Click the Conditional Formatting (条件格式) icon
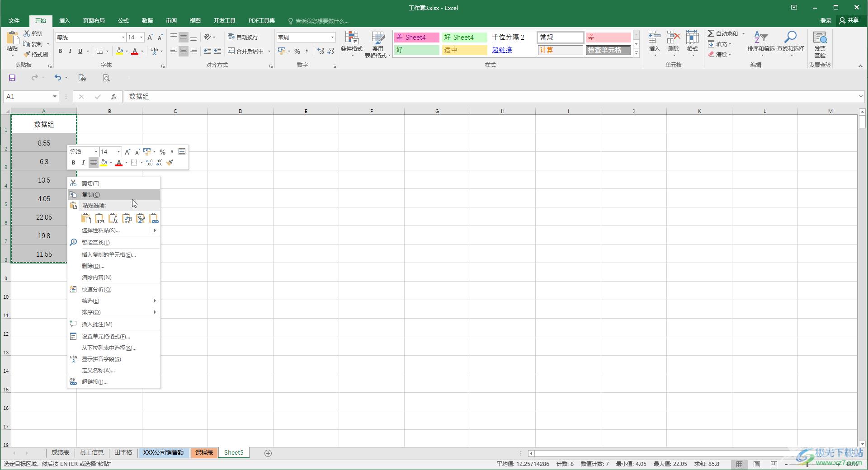868x470 pixels. pos(351,38)
